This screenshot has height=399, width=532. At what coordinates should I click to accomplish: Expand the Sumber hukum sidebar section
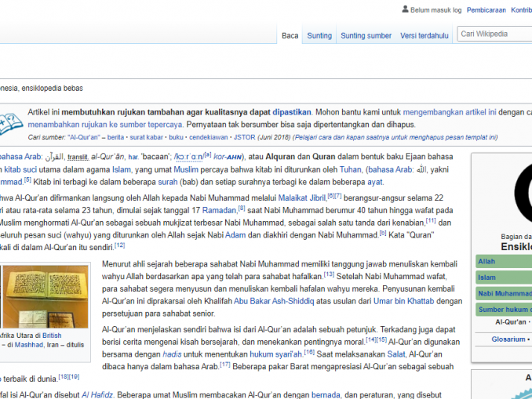coord(504,310)
